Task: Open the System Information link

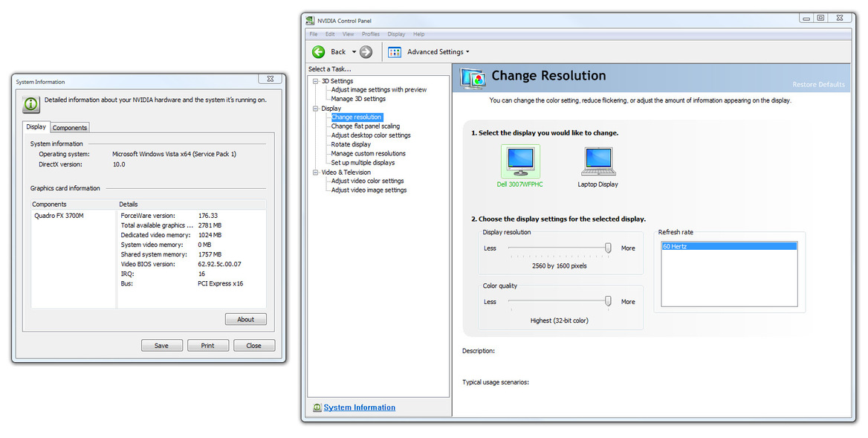Action: point(359,408)
